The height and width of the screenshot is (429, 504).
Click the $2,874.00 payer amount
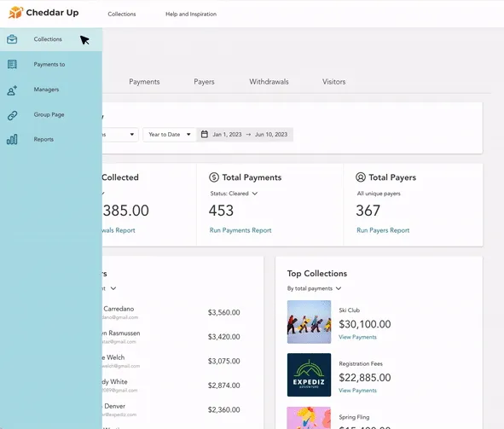(x=223, y=386)
